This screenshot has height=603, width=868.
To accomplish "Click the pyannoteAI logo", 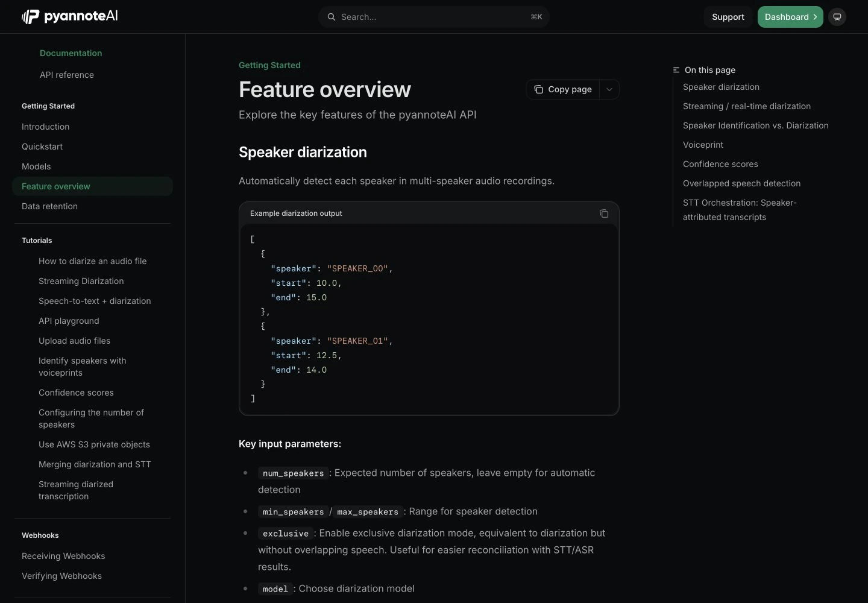I will 70,16.
